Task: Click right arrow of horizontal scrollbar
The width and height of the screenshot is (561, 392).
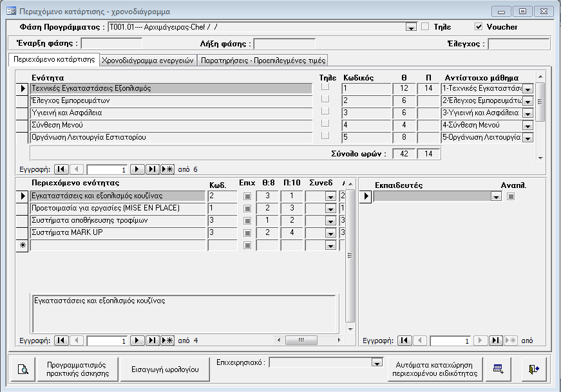Action: click(x=339, y=340)
